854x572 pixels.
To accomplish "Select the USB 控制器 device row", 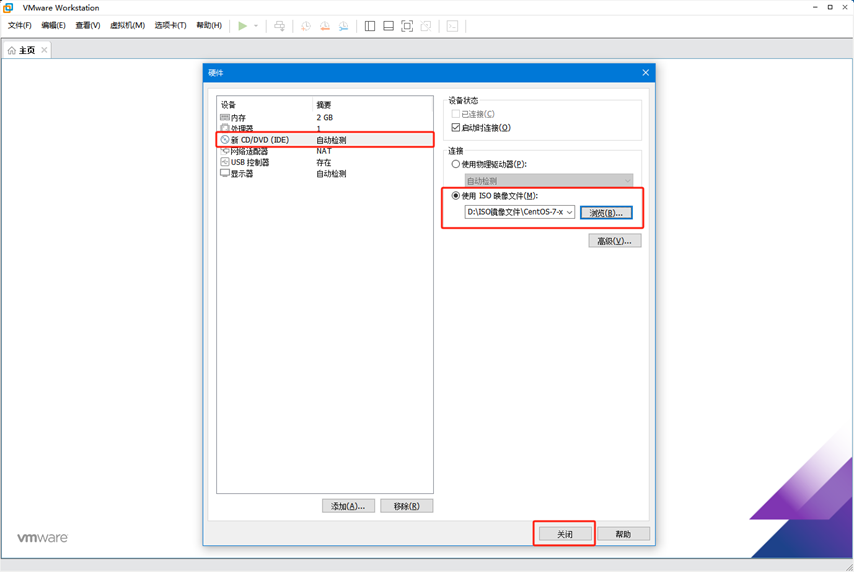I will [x=325, y=162].
